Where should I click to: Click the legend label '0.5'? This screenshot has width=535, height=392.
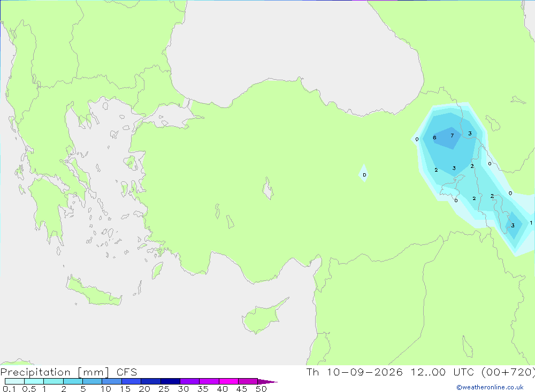[29, 389]
